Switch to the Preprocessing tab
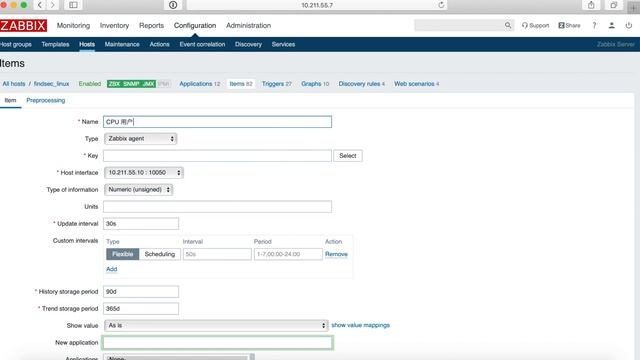The height and width of the screenshot is (360, 640). [46, 100]
